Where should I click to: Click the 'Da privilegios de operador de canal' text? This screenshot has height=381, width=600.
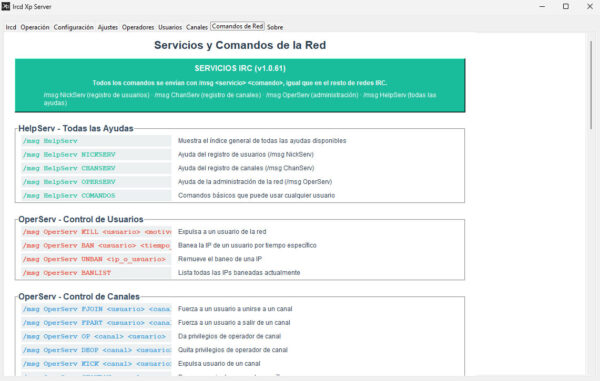[229, 336]
